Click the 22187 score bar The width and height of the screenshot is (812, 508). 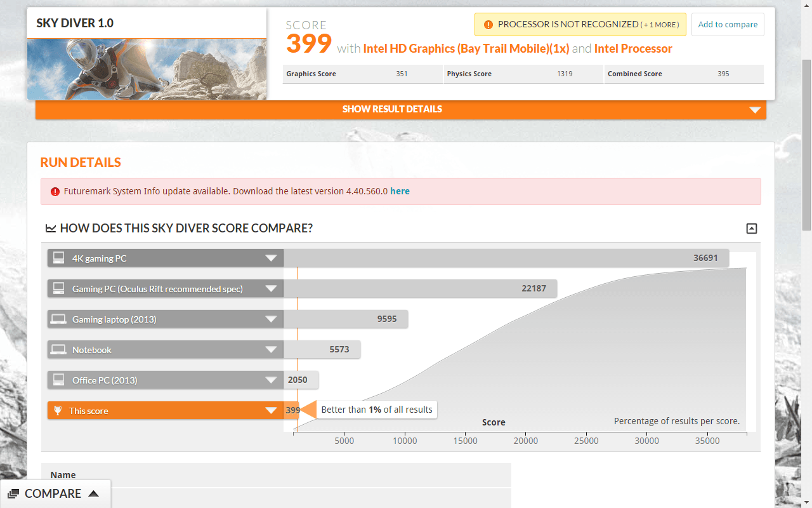[420, 289]
